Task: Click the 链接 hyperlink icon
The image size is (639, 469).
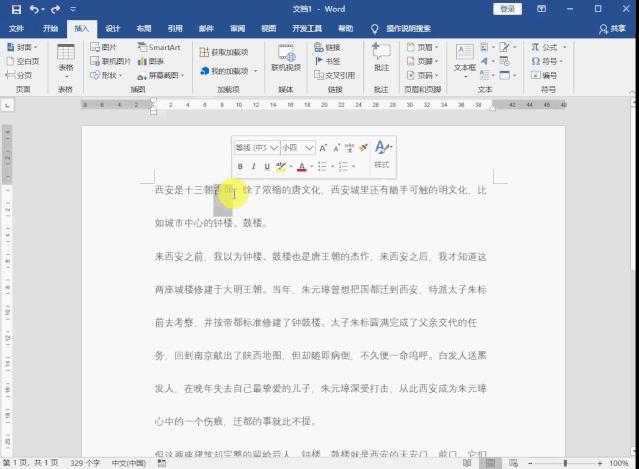Action: click(327, 47)
